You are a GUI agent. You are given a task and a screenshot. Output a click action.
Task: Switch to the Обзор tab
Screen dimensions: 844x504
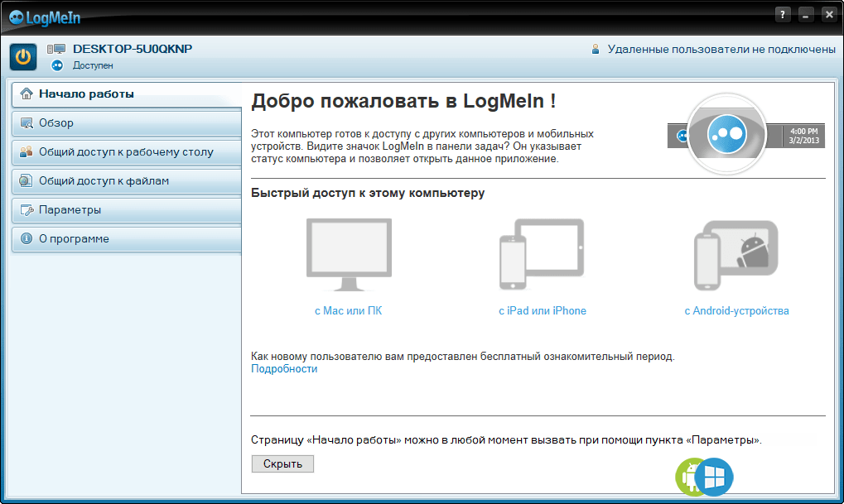click(127, 122)
